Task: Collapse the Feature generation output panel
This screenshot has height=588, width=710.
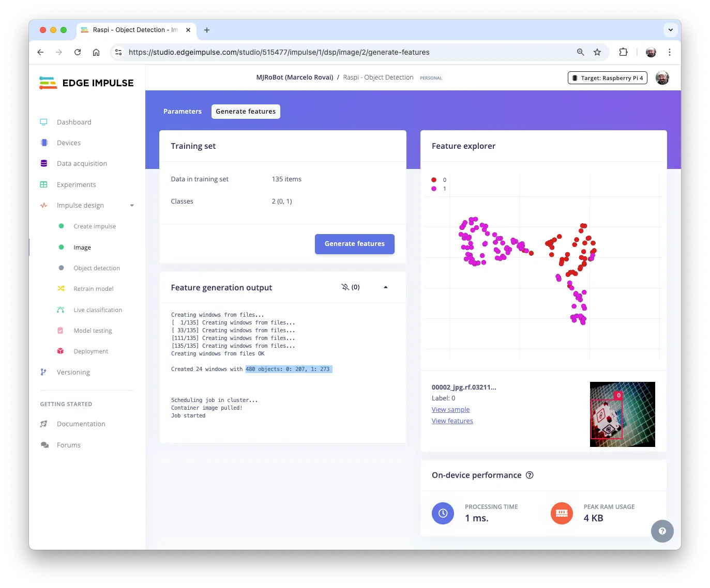Action: coord(386,287)
